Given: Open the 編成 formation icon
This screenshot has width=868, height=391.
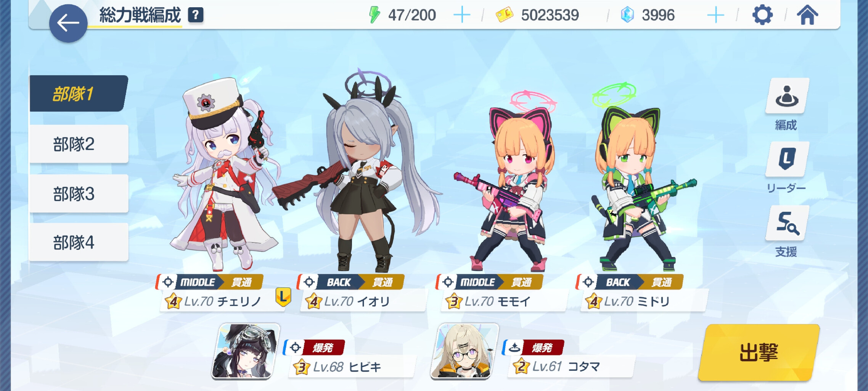Looking at the screenshot, I should pos(786,96).
